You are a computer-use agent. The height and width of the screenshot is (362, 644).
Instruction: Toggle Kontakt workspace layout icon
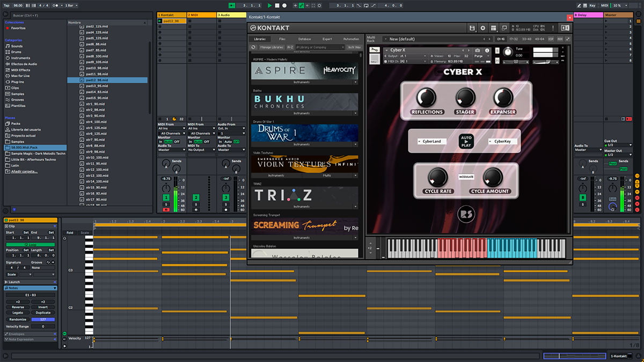(494, 28)
